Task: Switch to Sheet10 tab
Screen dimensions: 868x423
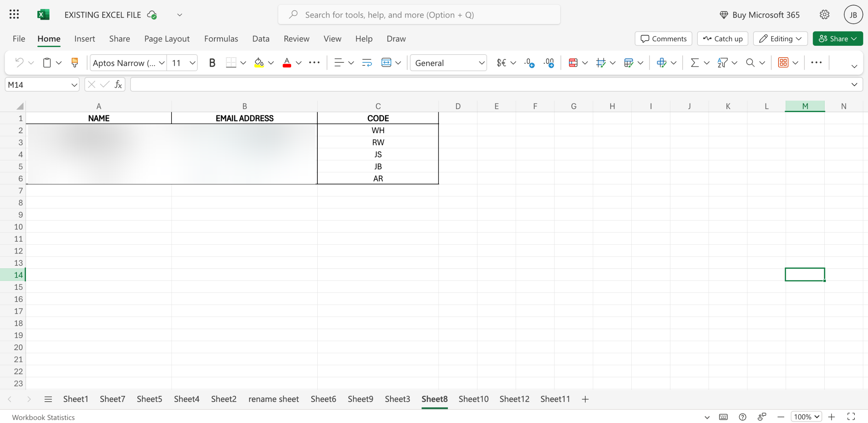Action: tap(473, 399)
